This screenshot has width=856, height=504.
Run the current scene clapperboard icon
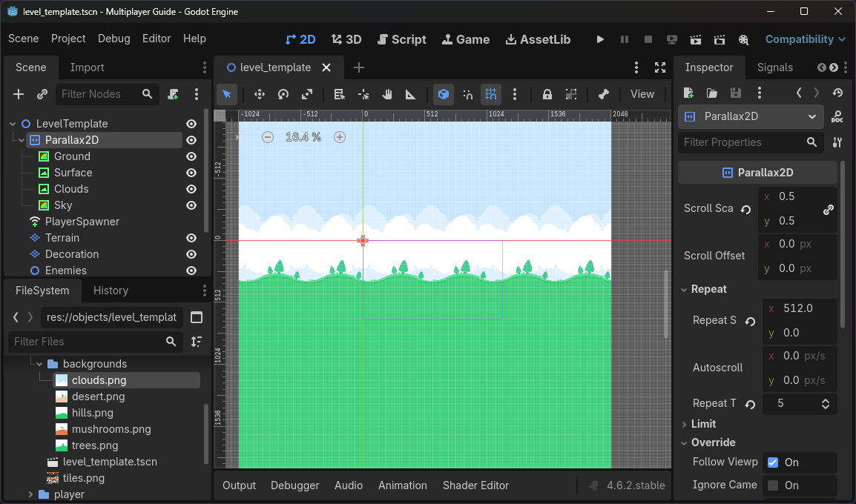click(x=696, y=39)
